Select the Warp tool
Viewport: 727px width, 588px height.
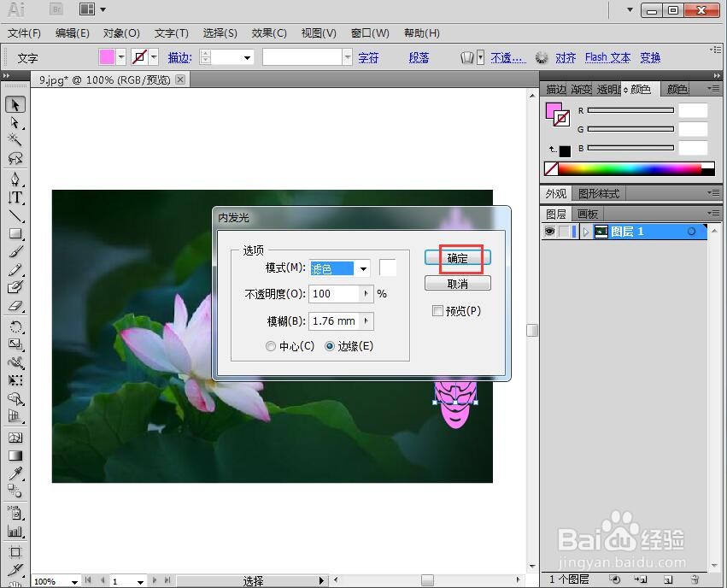pos(15,362)
